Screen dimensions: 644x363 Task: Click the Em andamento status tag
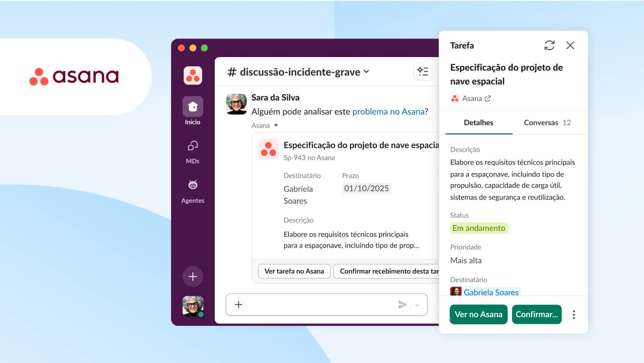pyautogui.click(x=479, y=228)
